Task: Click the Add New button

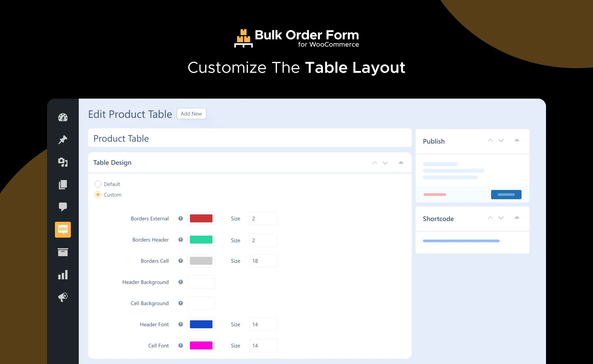Action: click(191, 114)
